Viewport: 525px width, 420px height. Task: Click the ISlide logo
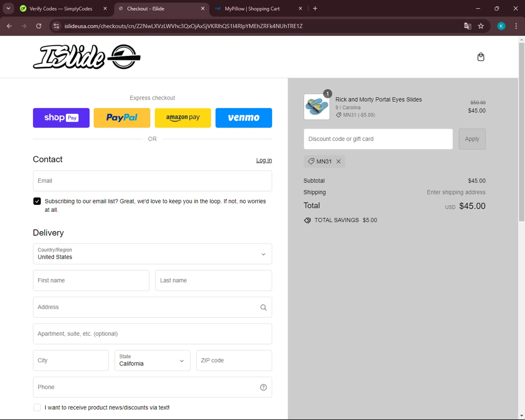[86, 57]
